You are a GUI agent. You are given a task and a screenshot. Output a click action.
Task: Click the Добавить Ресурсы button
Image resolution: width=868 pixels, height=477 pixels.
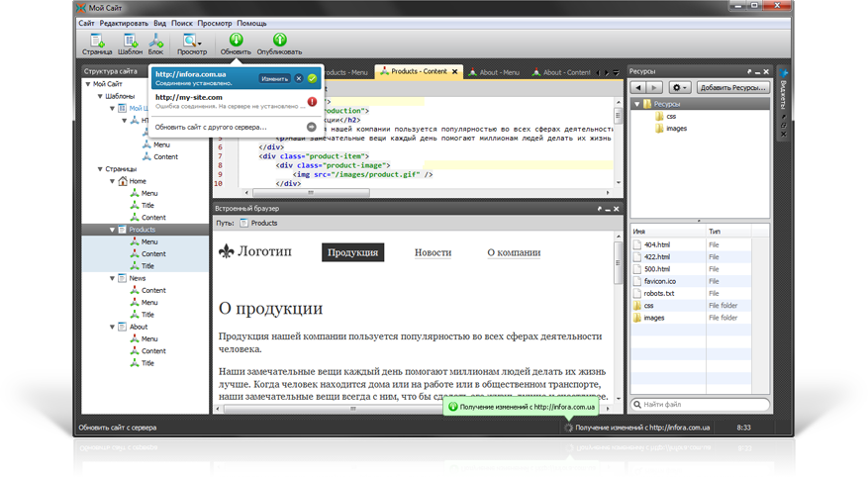click(733, 88)
